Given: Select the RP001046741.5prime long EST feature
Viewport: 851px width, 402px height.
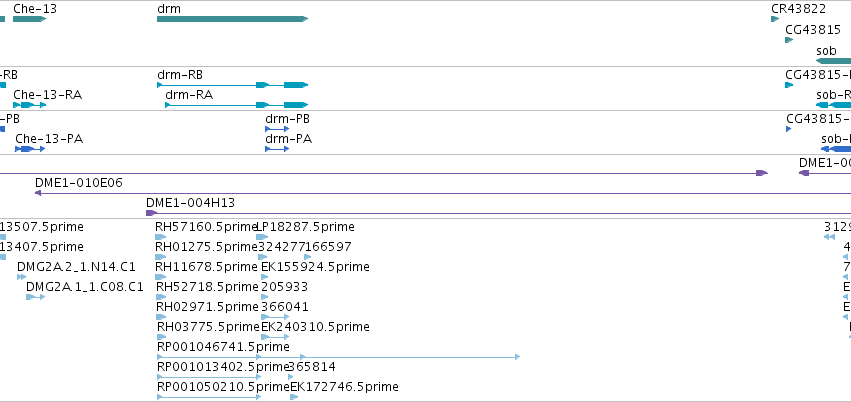Looking at the screenshot, I should (x=338, y=357).
